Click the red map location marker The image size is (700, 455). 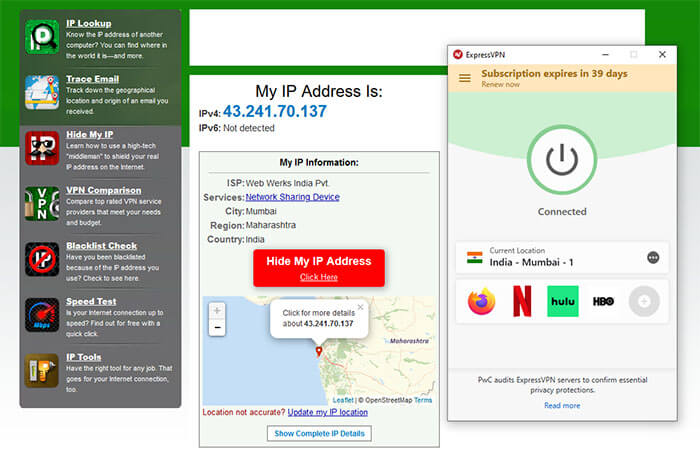pos(319,351)
